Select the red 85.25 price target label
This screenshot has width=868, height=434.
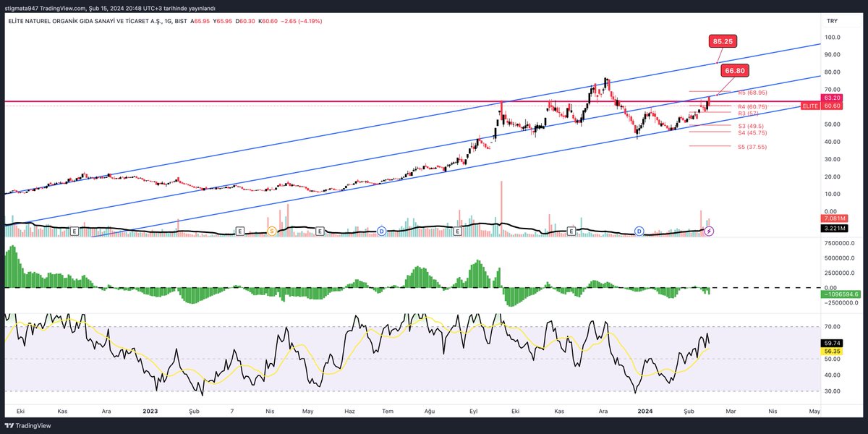pyautogui.click(x=723, y=42)
